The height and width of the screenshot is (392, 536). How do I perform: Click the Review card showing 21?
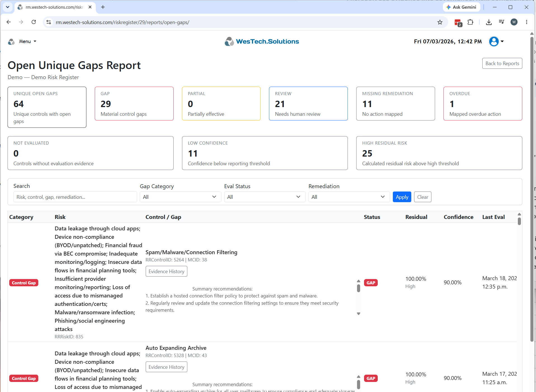point(308,103)
